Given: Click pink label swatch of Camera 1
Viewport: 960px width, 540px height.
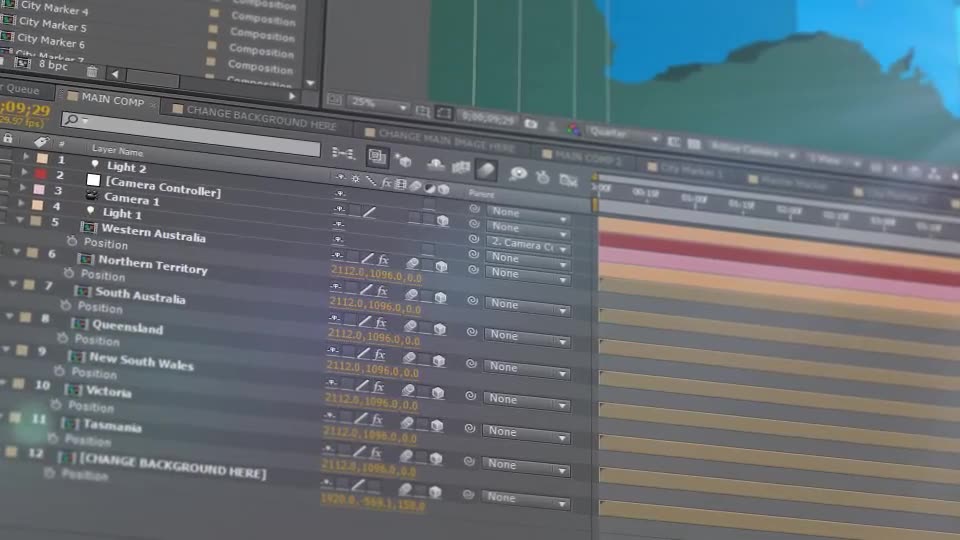Looking at the screenshot, I should pyautogui.click(x=39, y=190).
